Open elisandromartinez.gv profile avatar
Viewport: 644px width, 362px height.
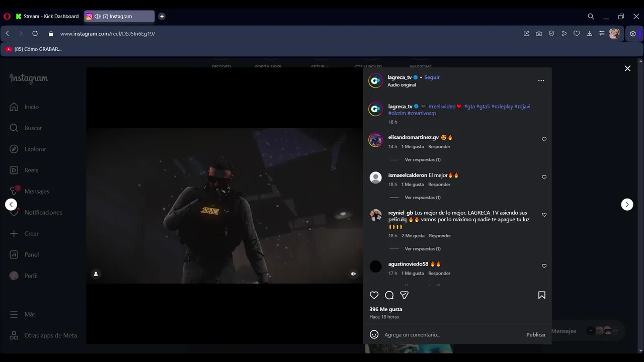coord(376,140)
